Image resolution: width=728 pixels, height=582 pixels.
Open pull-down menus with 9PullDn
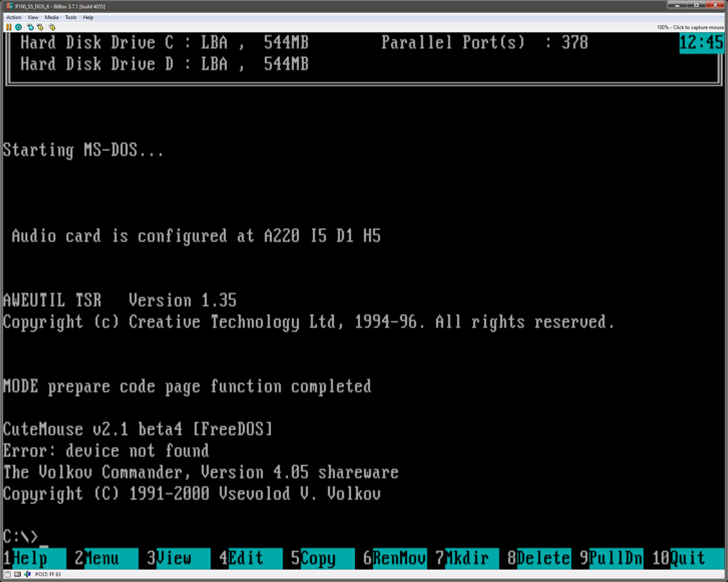[x=611, y=558]
